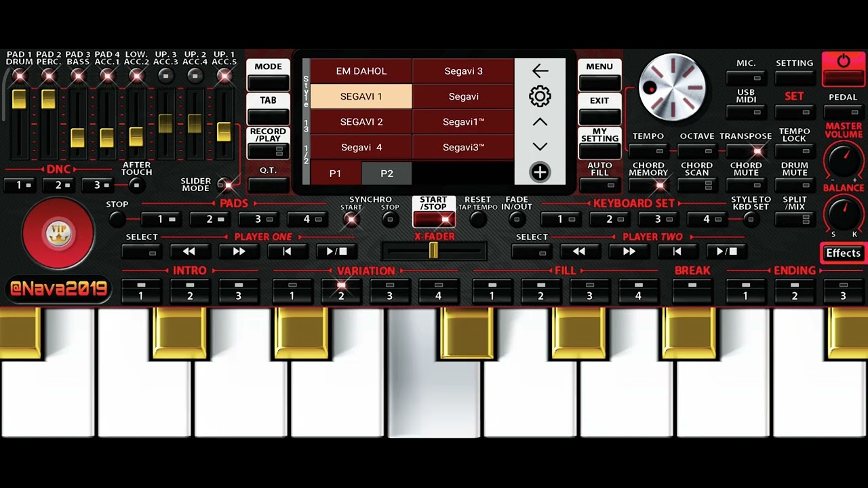Toggle the PAD 3 BASS mute LED
The image size is (868, 488).
pyautogui.click(x=77, y=76)
